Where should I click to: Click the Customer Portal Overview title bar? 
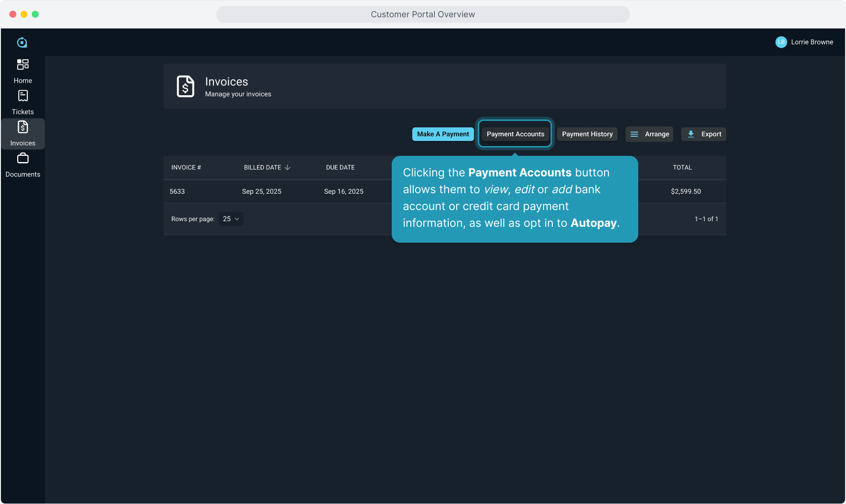click(423, 14)
